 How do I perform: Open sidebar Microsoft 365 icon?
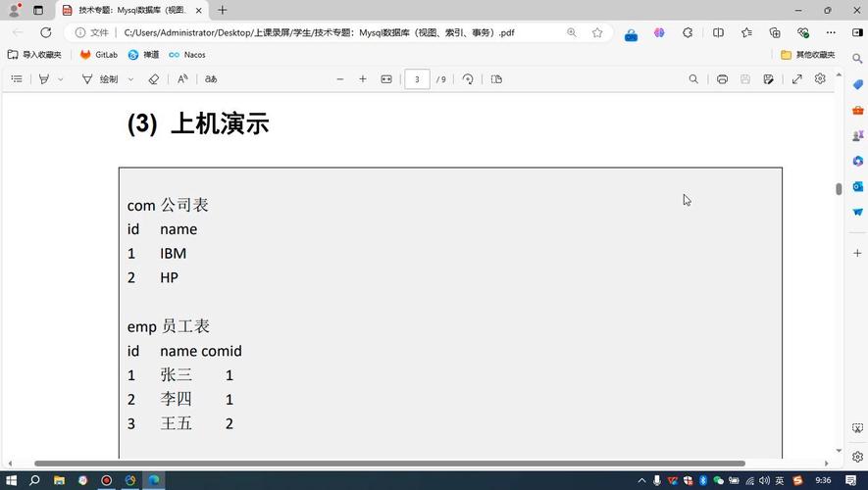tap(857, 161)
